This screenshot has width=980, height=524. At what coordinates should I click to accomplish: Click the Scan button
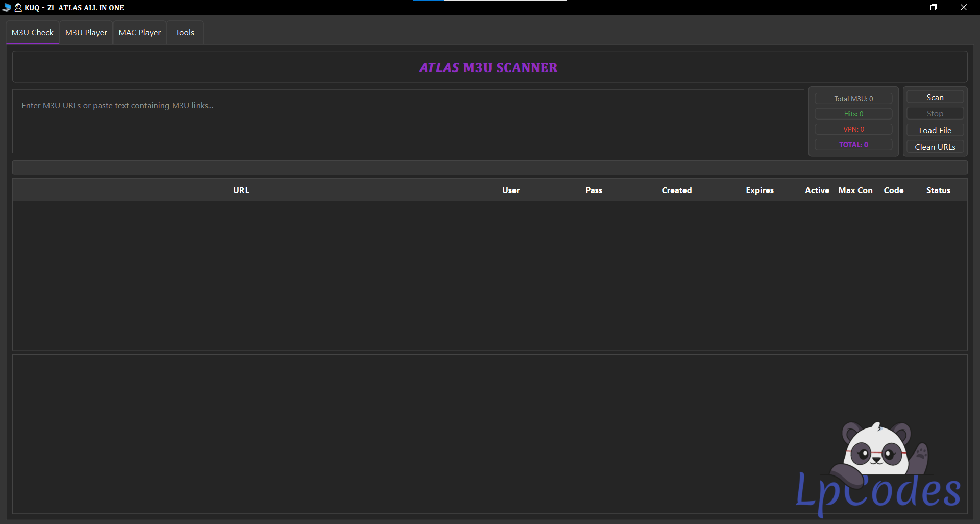click(935, 98)
